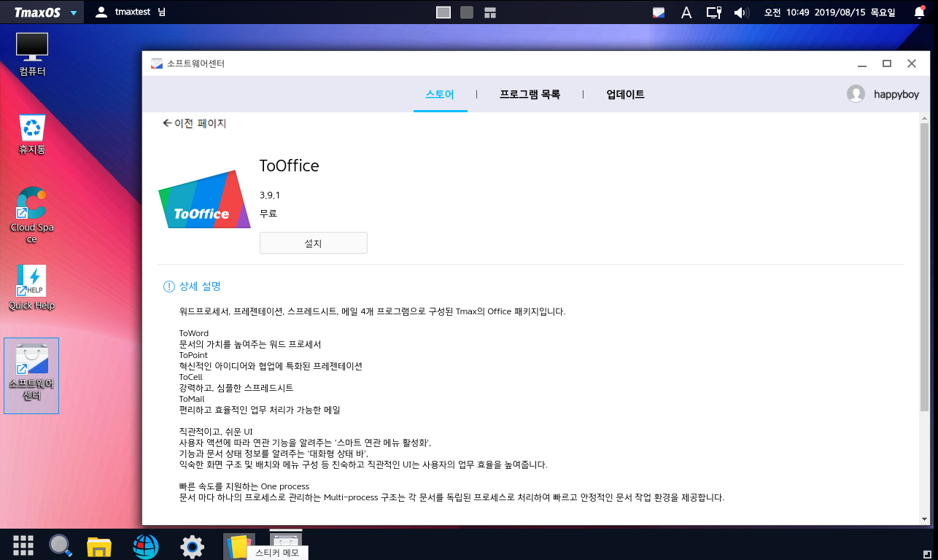This screenshot has height=560, width=938.
Task: Click the 무료 price label
Action: (268, 214)
